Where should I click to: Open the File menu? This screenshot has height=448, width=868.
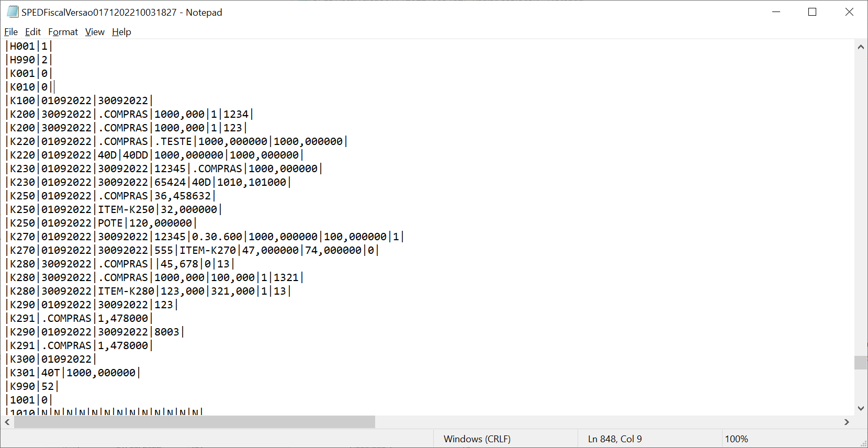(11, 32)
